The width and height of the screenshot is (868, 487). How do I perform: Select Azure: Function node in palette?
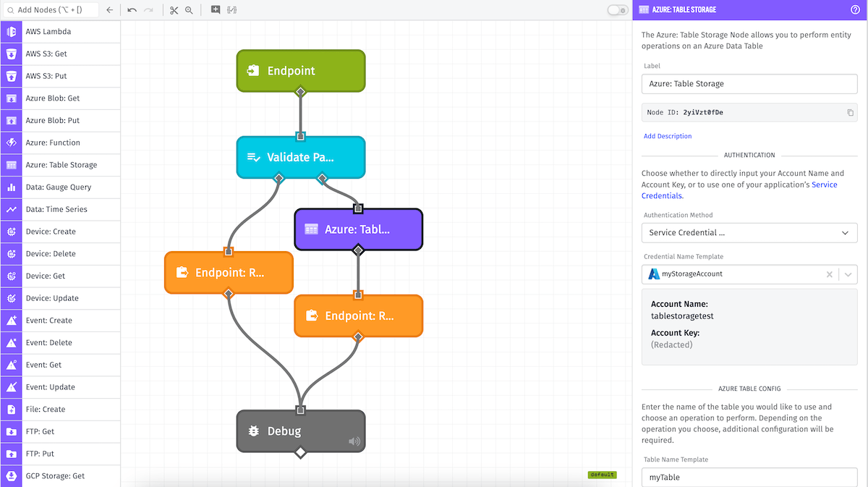pyautogui.click(x=61, y=143)
